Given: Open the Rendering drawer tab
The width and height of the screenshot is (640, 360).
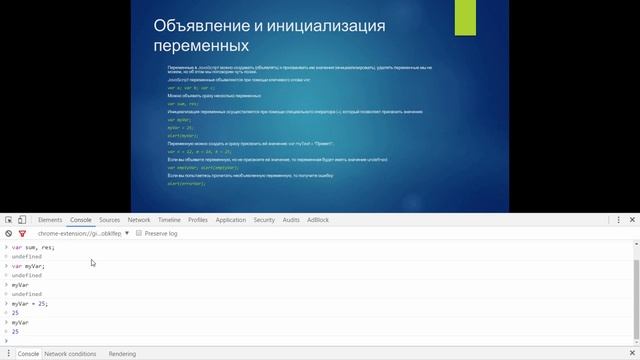Looking at the screenshot, I should click(122, 353).
